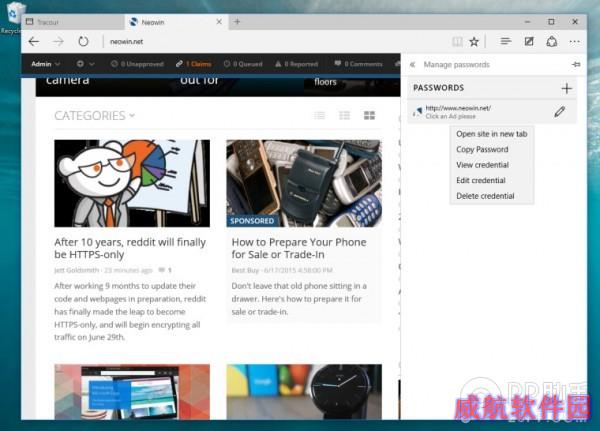Switch to large tiles layout icon
600x431 pixels.
369,115
